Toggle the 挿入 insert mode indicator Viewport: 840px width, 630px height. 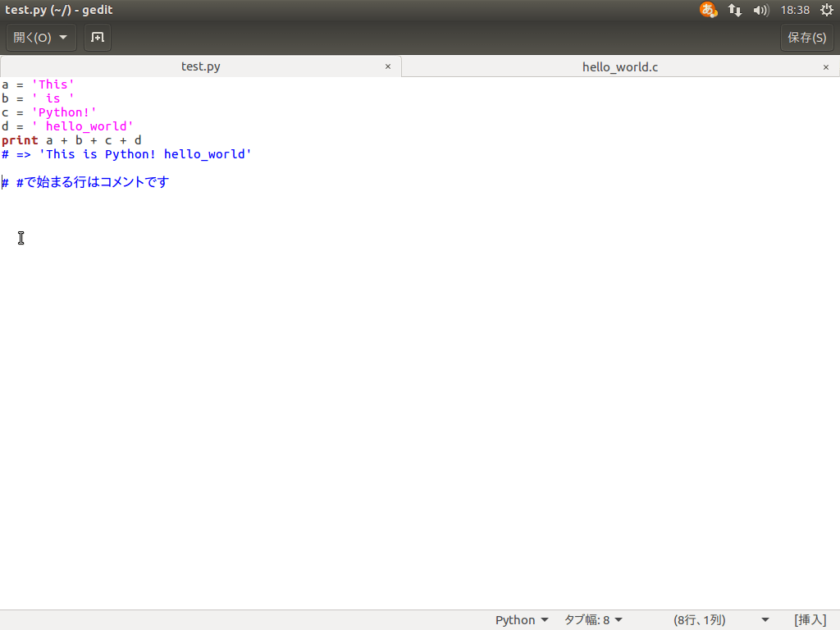point(809,619)
